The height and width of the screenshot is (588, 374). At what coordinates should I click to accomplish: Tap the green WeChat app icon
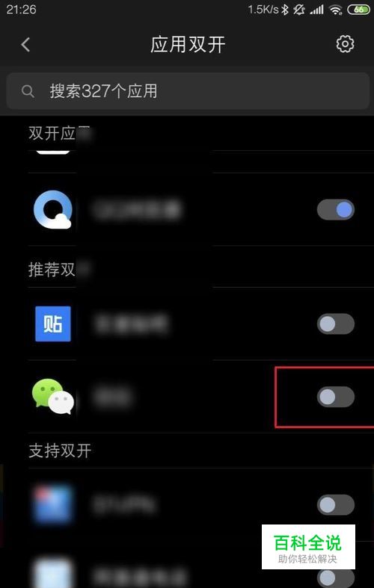click(x=53, y=397)
